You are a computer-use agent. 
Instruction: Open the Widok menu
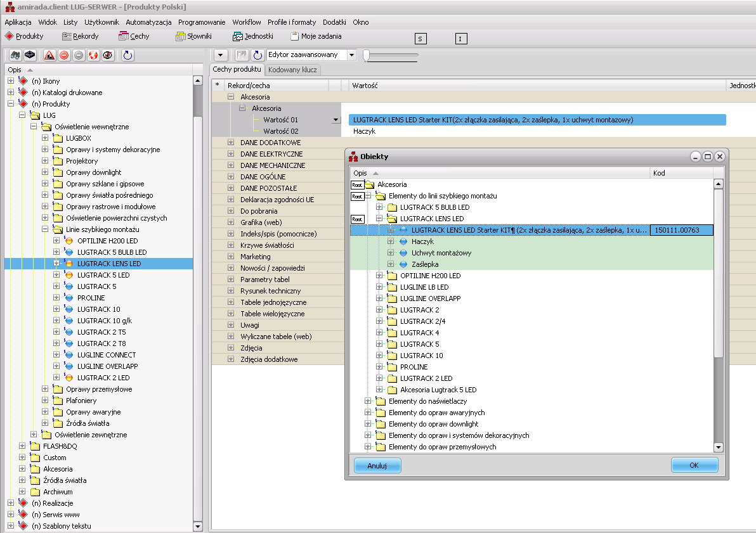[48, 22]
